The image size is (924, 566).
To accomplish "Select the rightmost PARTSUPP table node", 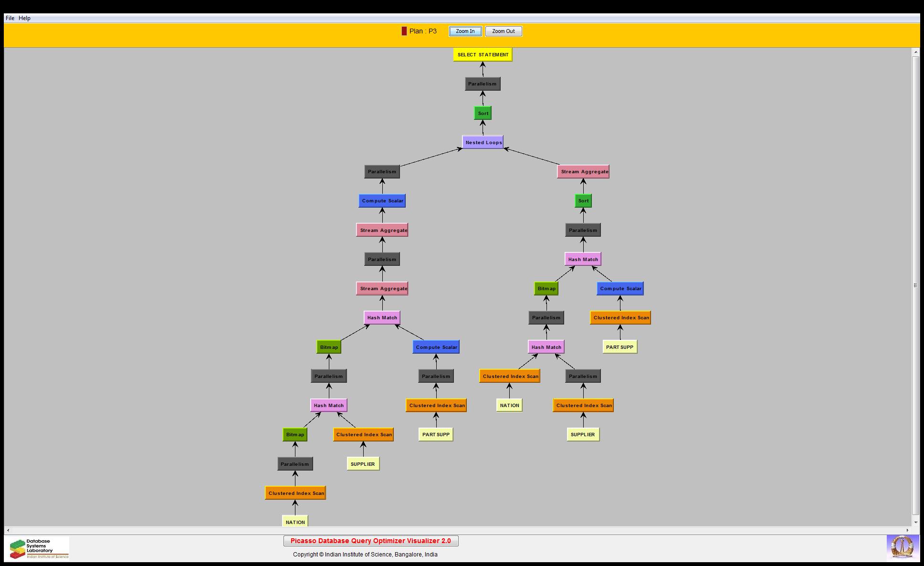I will coord(619,347).
